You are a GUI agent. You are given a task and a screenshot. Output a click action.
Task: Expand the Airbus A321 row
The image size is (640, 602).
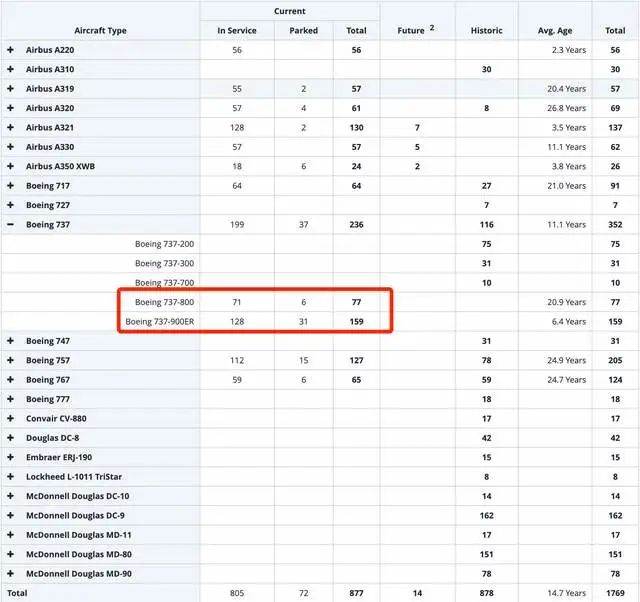[11, 127]
